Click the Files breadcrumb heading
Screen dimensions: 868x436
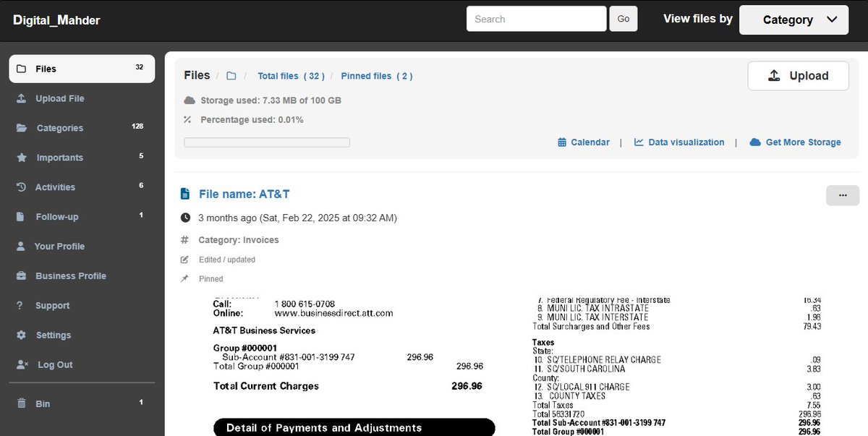(x=197, y=75)
